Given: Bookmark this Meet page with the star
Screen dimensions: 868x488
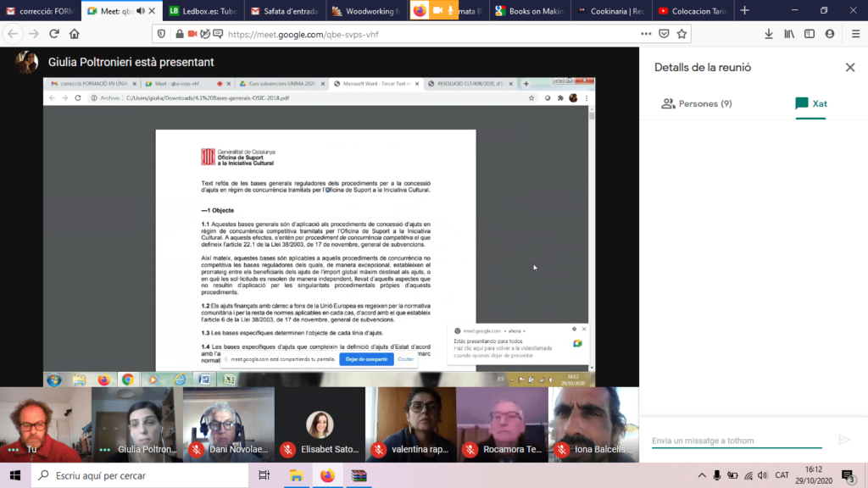Looking at the screenshot, I should click(682, 34).
